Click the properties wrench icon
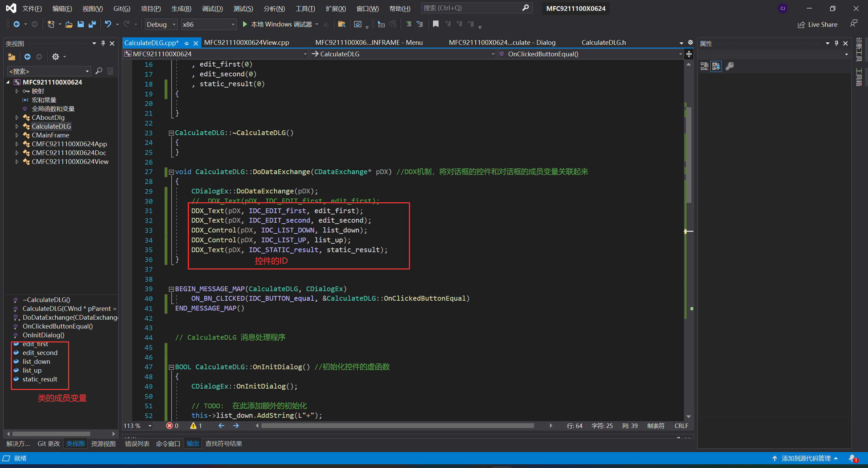868x468 pixels. pos(730,66)
